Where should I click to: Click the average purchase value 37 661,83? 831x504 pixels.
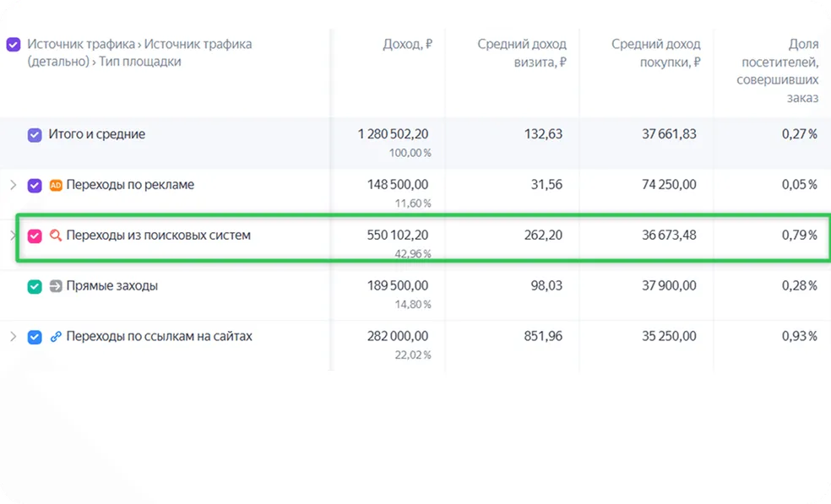pos(669,134)
